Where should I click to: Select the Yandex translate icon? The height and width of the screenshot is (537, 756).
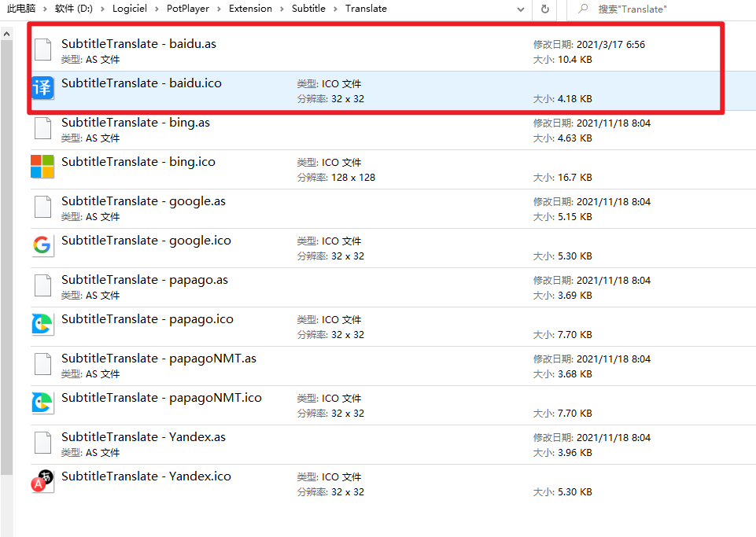point(42,481)
